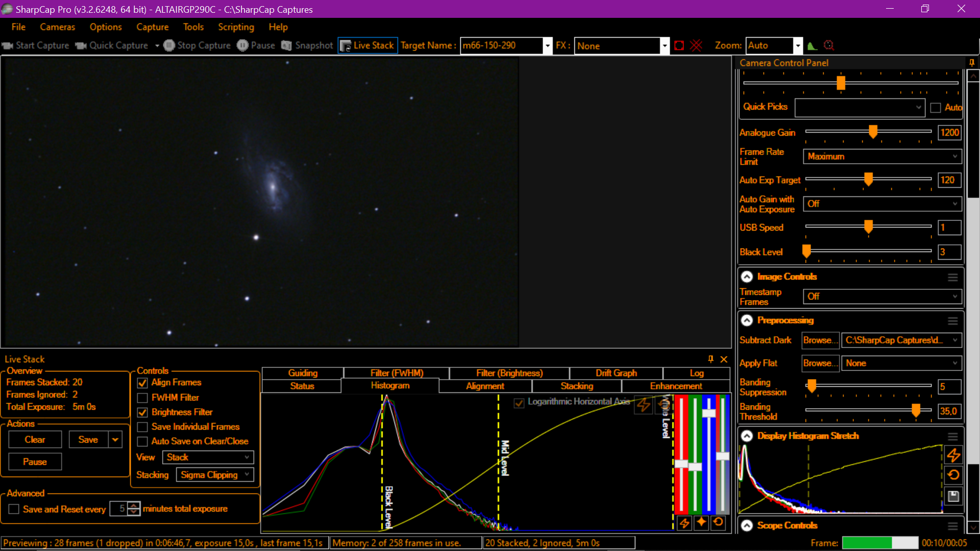Switch to the Guiding tab

[303, 373]
